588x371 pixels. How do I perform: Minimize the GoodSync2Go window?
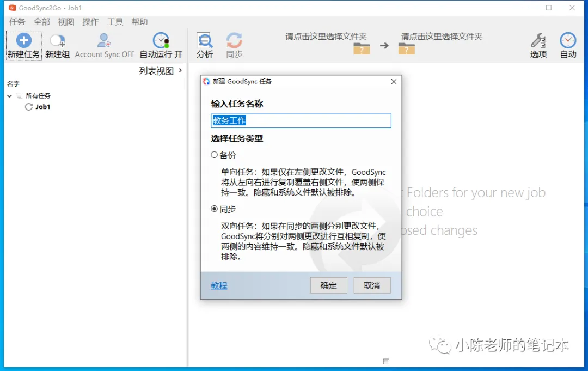coord(526,8)
